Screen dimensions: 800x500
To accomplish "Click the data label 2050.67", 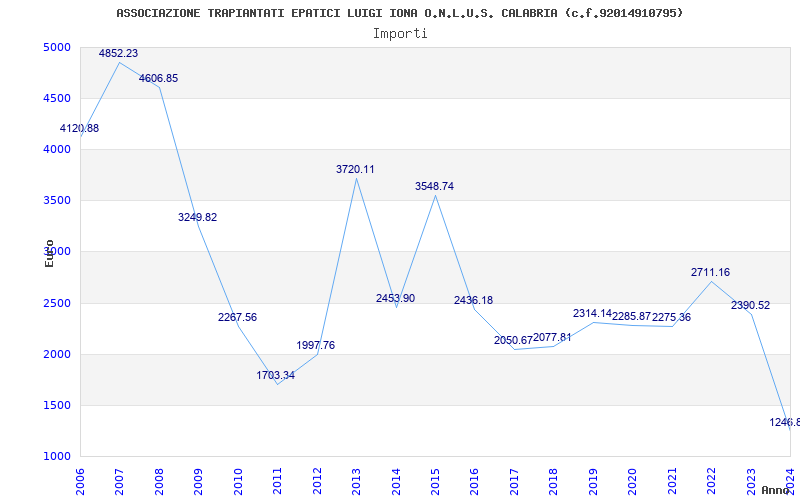I will tap(513, 340).
